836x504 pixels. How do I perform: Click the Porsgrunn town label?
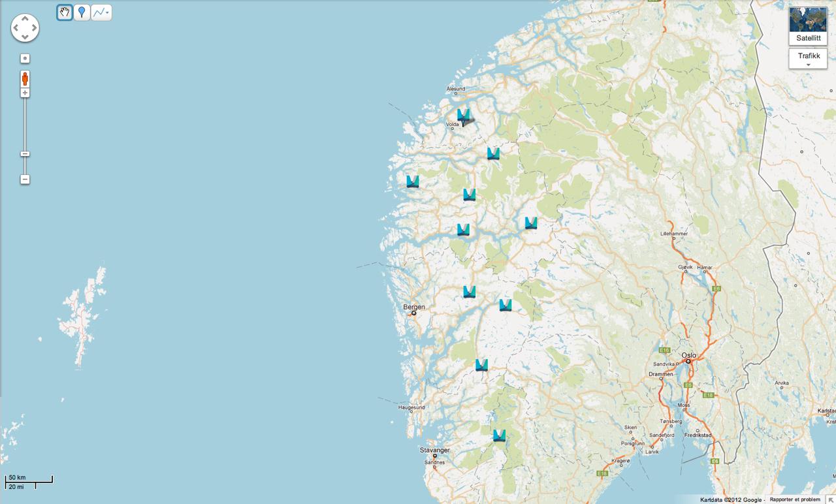tap(633, 443)
